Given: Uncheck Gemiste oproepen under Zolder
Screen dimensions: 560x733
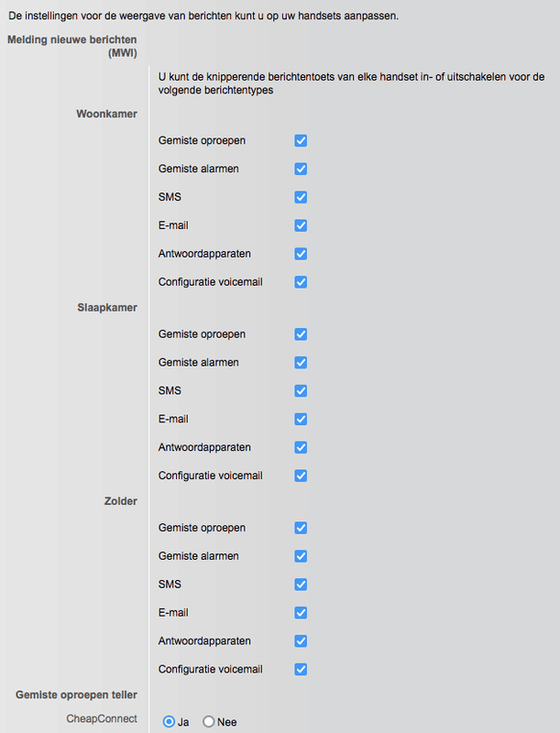Looking at the screenshot, I should (x=301, y=528).
